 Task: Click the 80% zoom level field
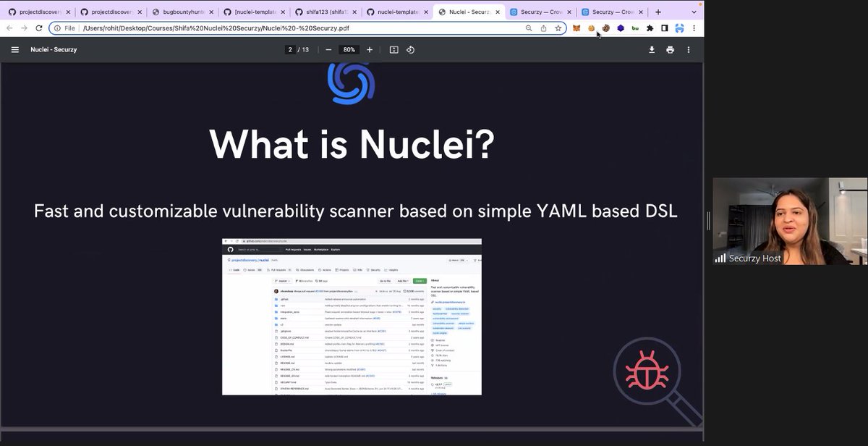click(x=349, y=49)
